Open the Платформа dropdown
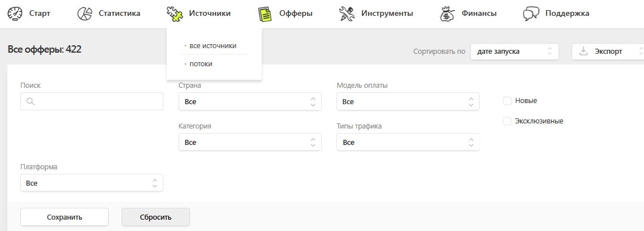This screenshot has width=644, height=231. pyautogui.click(x=92, y=183)
